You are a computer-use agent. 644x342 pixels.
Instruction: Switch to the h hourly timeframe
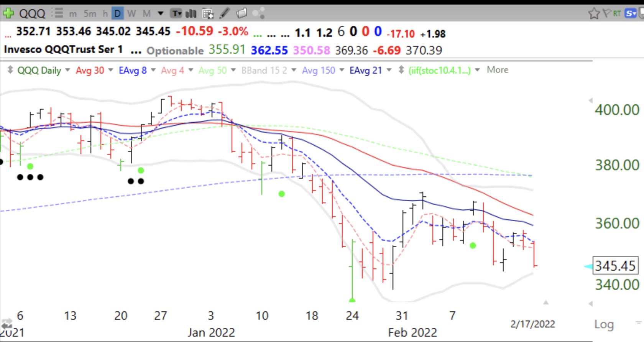tap(105, 14)
